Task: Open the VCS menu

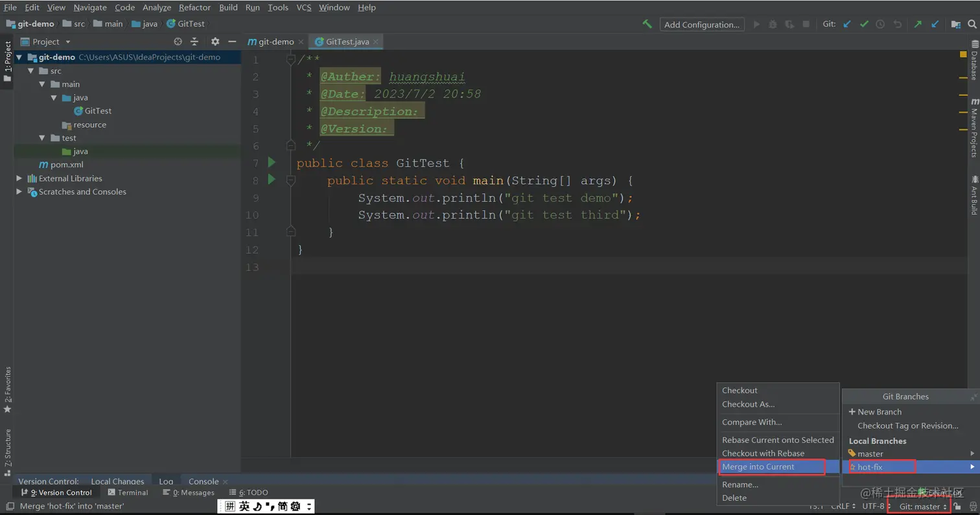Action: (x=304, y=8)
